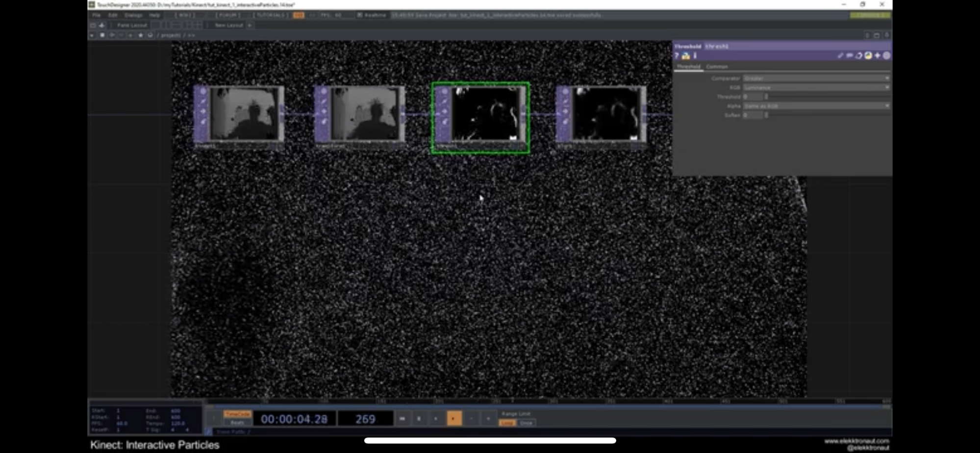Click the star bookmark icon in path bar
Image resolution: width=980 pixels, height=453 pixels.
click(x=141, y=35)
